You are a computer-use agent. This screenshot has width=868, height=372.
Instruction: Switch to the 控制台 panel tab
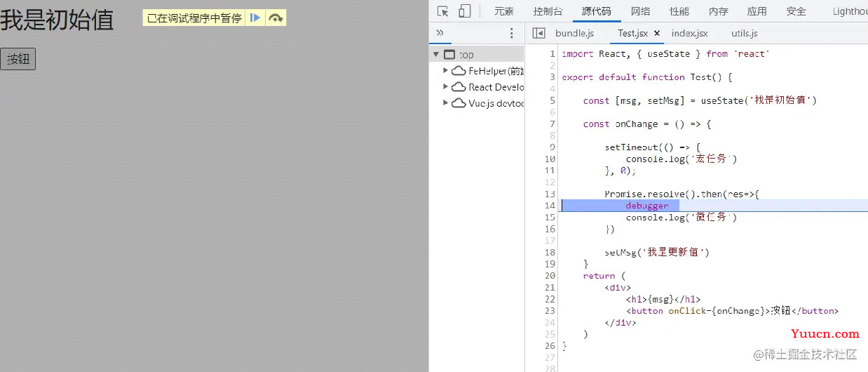coord(548,11)
